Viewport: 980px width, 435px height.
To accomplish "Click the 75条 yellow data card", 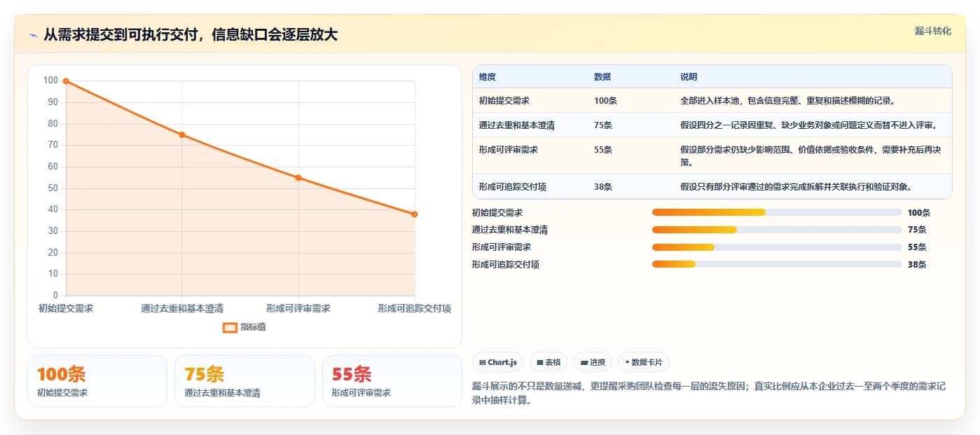I will coord(245,381).
